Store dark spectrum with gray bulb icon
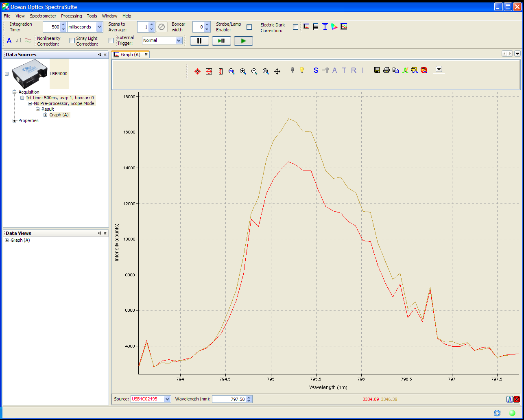The height and width of the screenshot is (420, 524). 292,70
